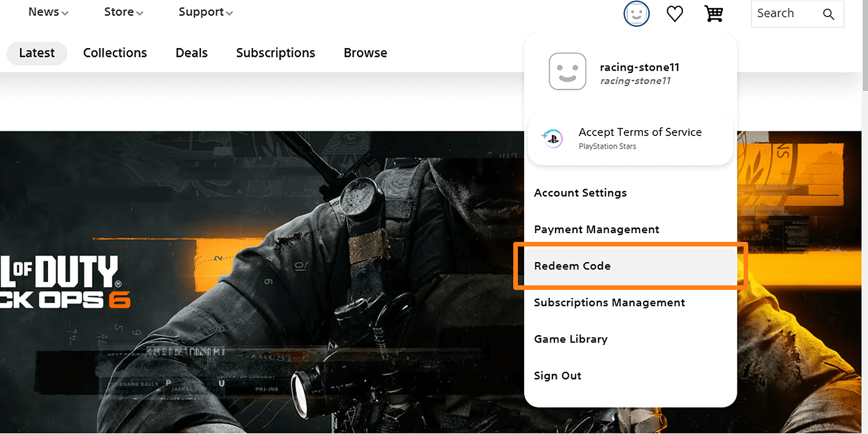This screenshot has width=868, height=434.
Task: Open the Deals tab
Action: (x=192, y=53)
